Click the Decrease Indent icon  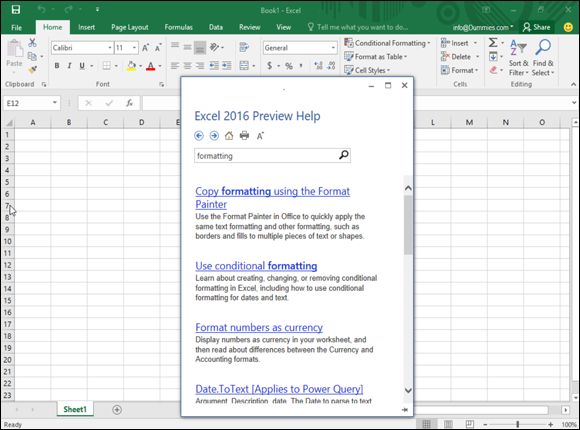(x=214, y=66)
